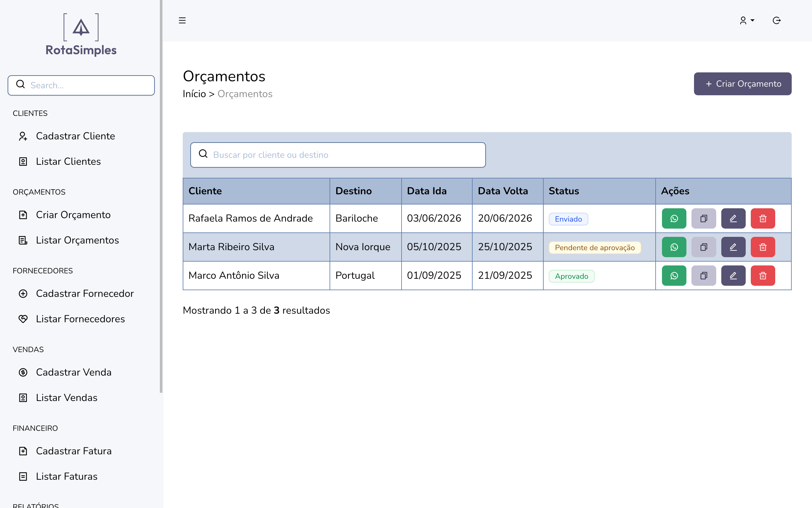Duplicate Marta Ribeiro Silva budget
Viewport: 812px width, 508px height.
tap(704, 247)
